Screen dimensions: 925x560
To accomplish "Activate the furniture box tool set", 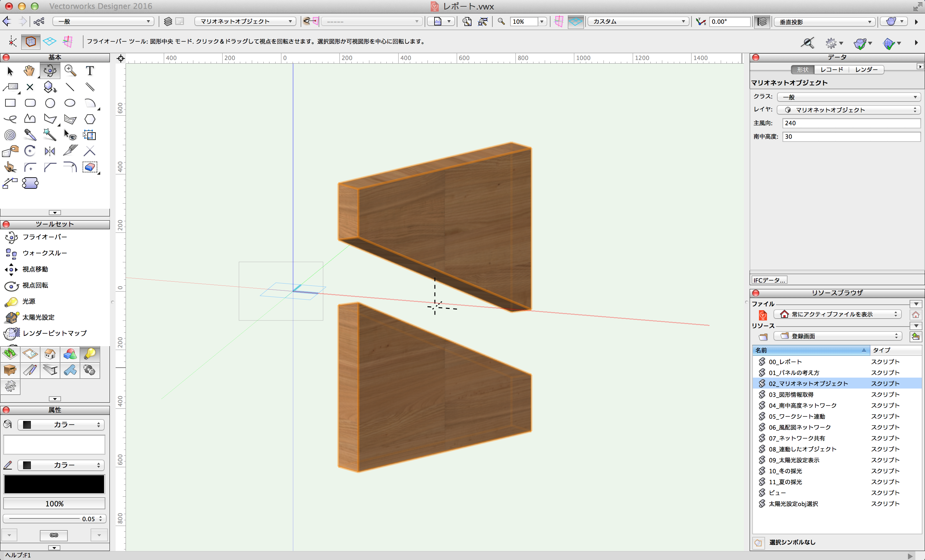I will point(10,370).
